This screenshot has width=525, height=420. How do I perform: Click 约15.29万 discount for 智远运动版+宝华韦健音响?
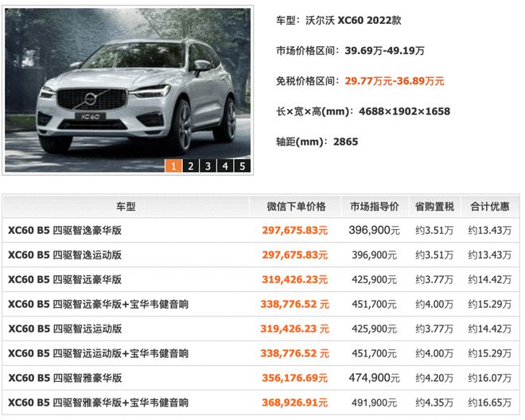tap(490, 353)
